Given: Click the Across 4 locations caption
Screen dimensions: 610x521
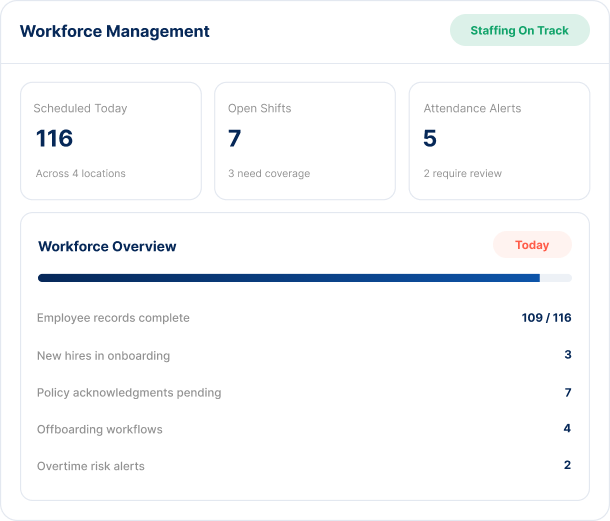Looking at the screenshot, I should pyautogui.click(x=81, y=173).
